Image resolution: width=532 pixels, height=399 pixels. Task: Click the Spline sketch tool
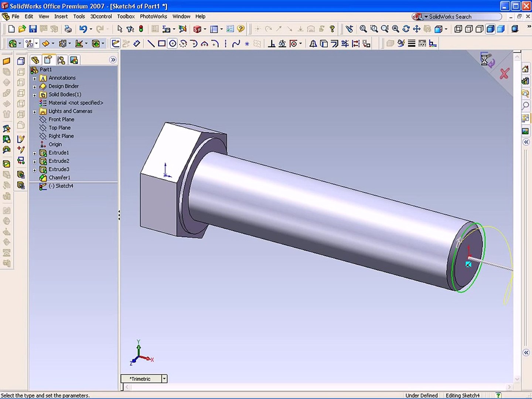coord(236,44)
